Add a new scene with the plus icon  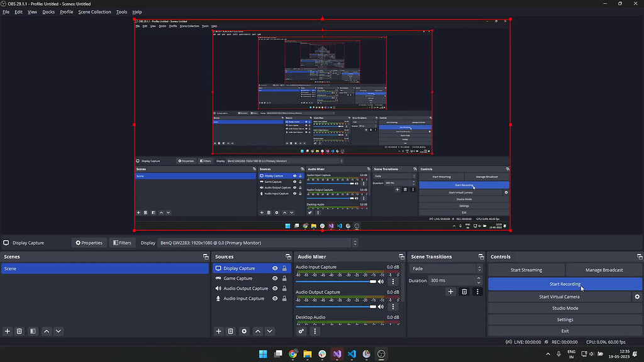click(x=8, y=331)
